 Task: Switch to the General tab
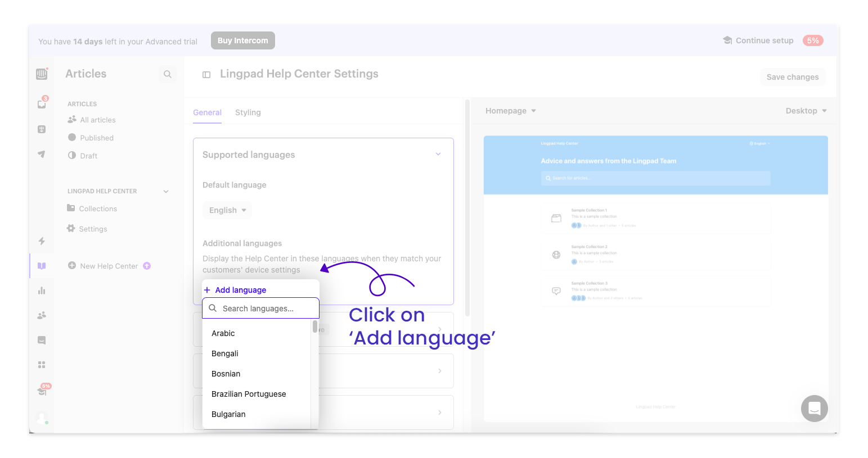207,112
